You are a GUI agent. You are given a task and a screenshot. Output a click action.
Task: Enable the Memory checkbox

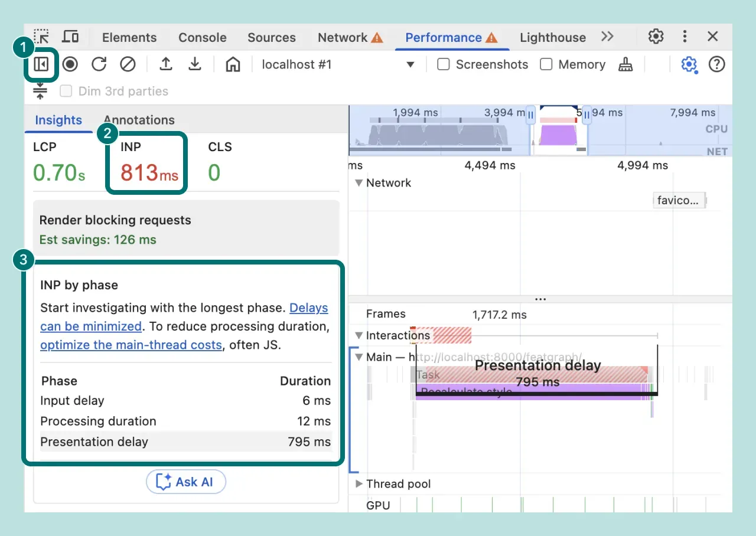point(545,64)
